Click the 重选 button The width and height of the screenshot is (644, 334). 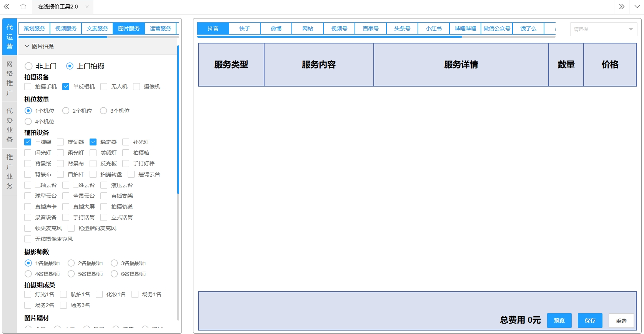click(621, 321)
